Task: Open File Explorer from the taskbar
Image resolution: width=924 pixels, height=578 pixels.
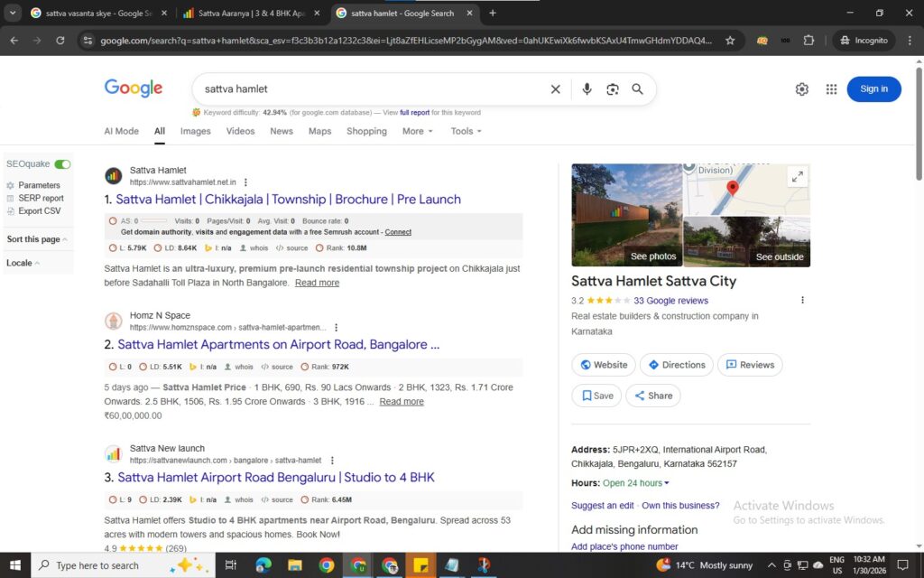Action: (x=294, y=565)
